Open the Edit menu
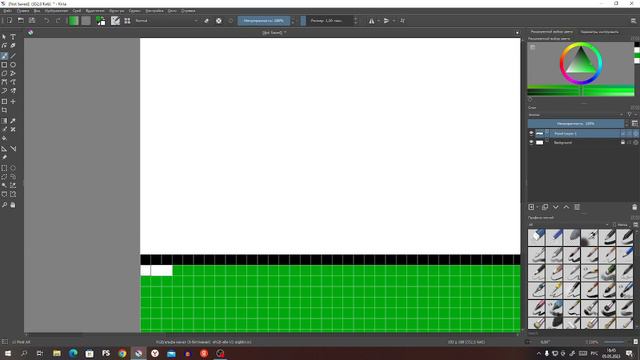The image size is (640, 360). pos(23,11)
